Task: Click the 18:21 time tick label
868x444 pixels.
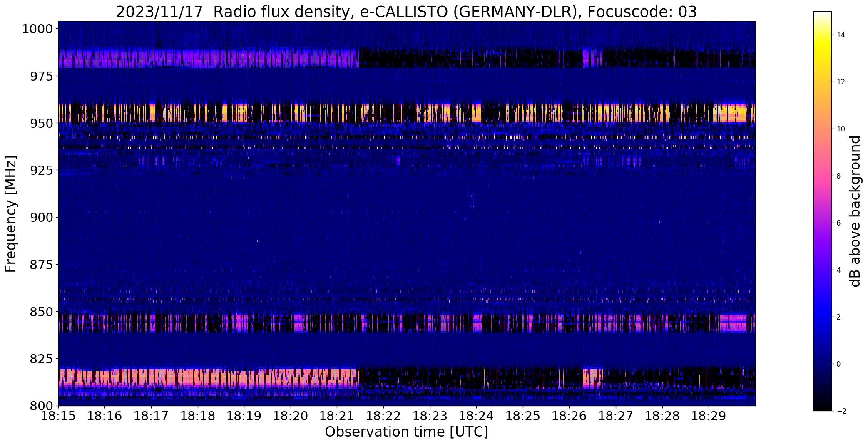Action: [x=337, y=416]
